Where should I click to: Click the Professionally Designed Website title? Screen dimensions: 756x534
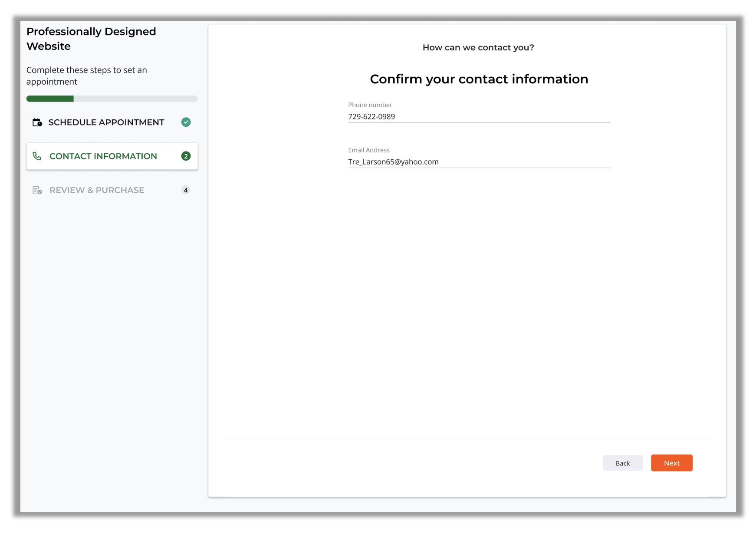tap(91, 39)
